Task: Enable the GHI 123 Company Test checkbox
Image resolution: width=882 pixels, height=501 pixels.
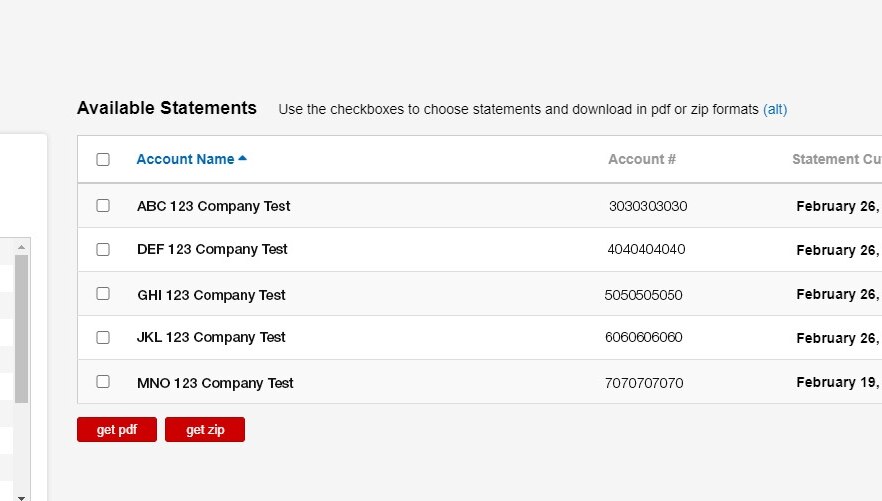Action: [103, 294]
